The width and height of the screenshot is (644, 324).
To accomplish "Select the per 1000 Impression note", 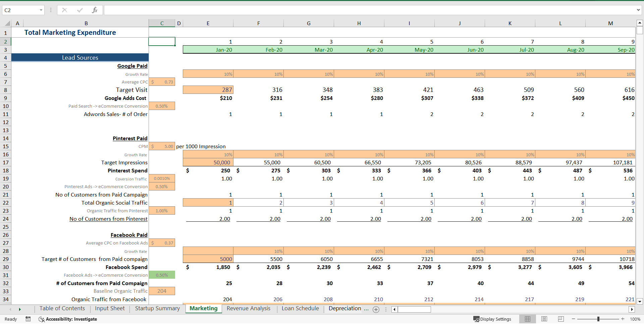I will pos(201,146).
